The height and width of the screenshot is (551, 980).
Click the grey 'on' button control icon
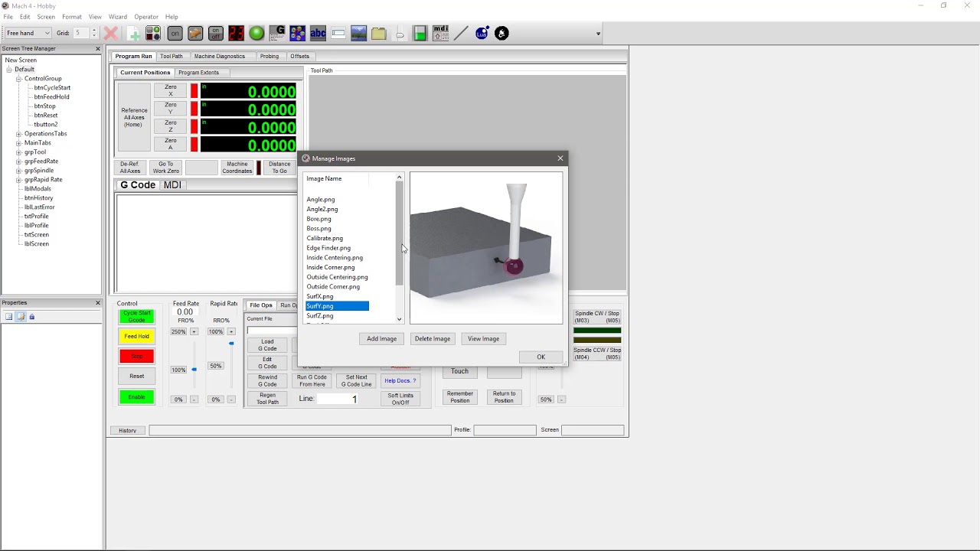[175, 33]
